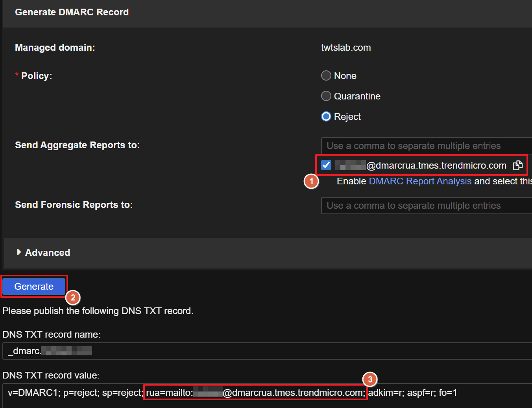Click v=DMARC1 in the record value field
Screen dimensions: 532x408
point(33,393)
